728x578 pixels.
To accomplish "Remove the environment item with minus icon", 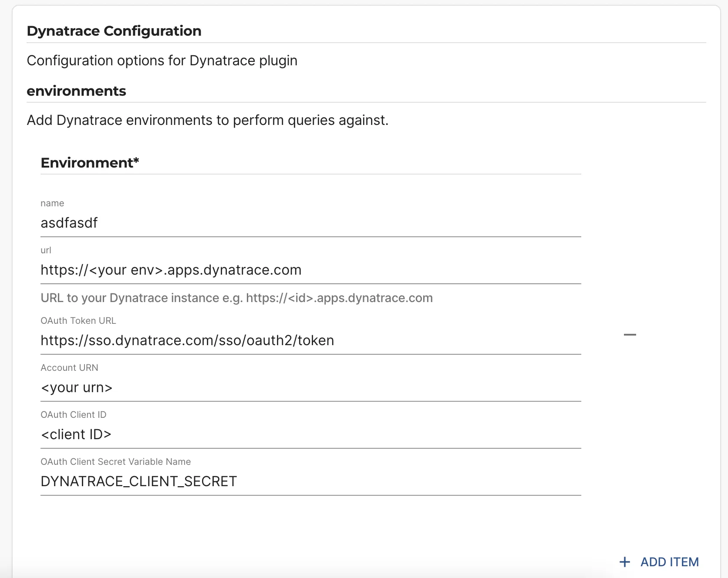I will (x=630, y=335).
